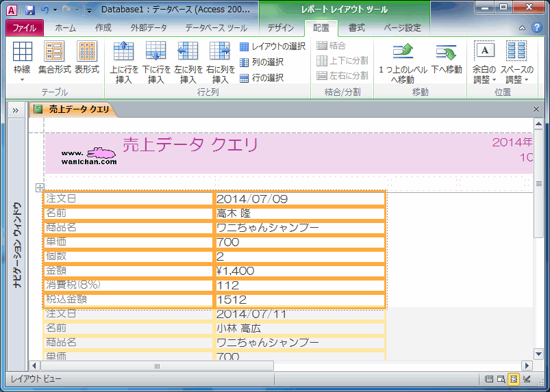Select the 高木 隆 name field

(x=300, y=213)
